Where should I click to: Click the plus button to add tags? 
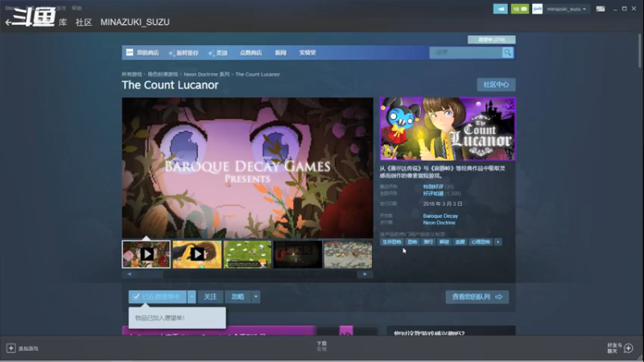click(x=497, y=242)
